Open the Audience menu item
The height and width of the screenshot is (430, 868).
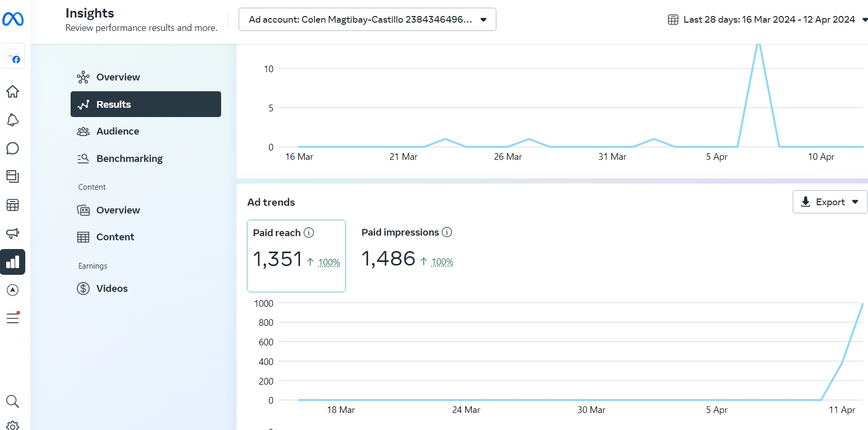pyautogui.click(x=146, y=131)
